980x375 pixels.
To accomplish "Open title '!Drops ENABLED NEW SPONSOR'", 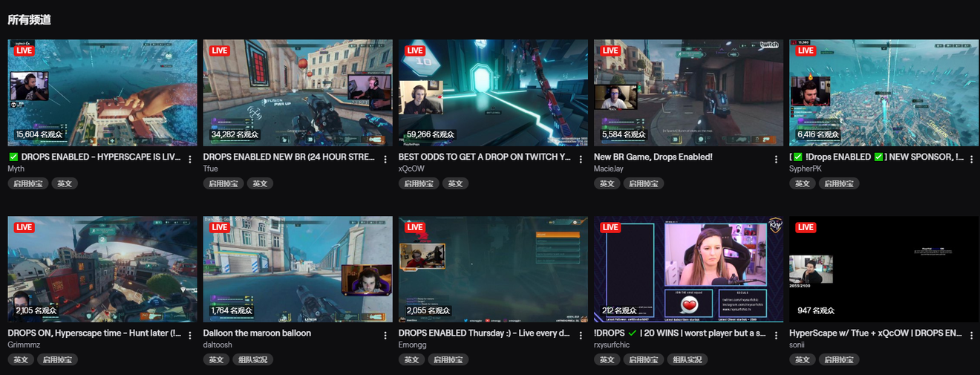I will (x=878, y=157).
